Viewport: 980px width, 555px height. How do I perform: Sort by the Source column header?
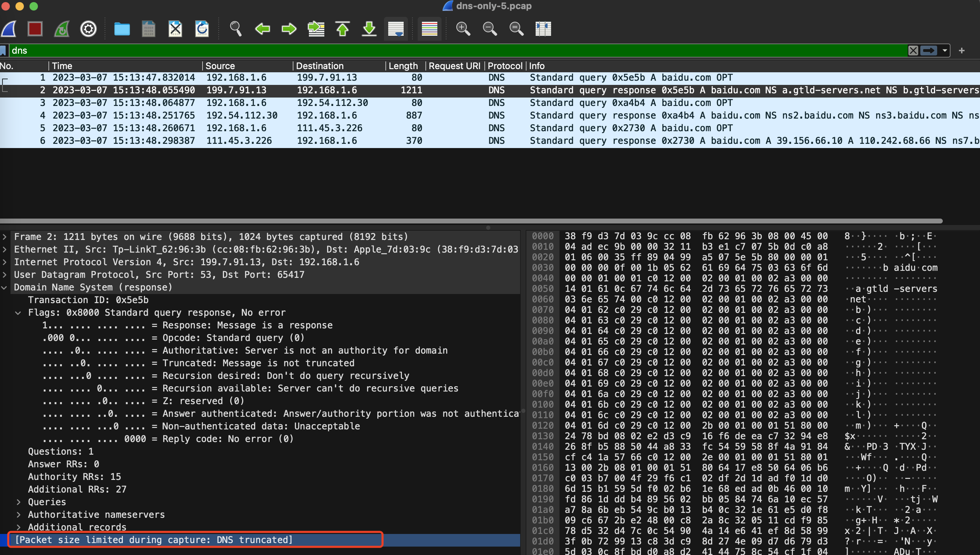[x=247, y=66]
